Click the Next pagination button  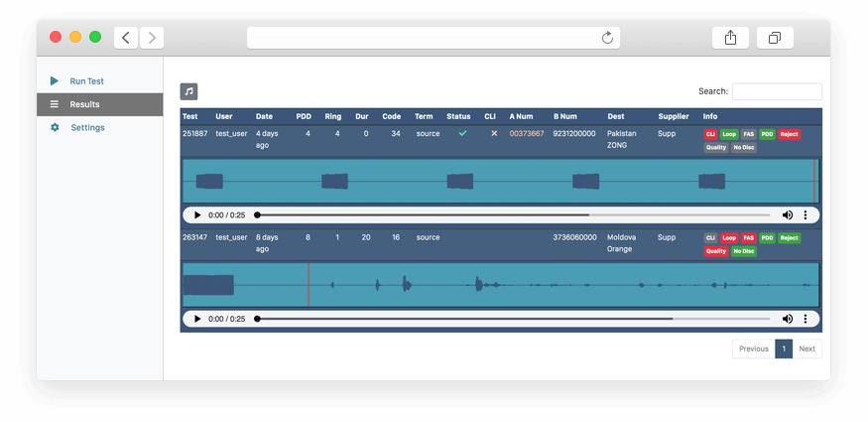point(806,349)
